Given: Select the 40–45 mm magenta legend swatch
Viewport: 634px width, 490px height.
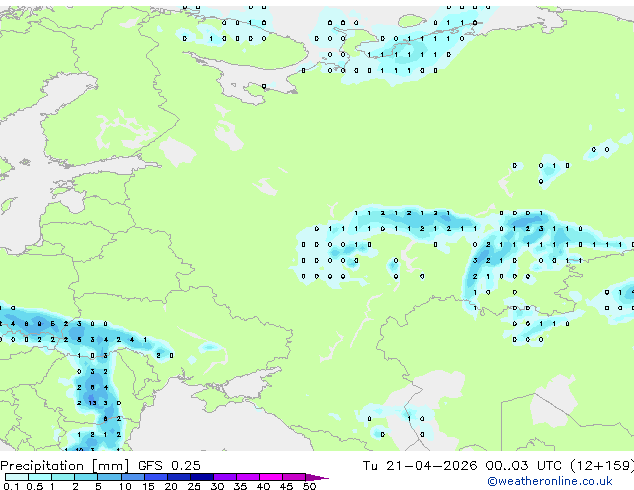Looking at the screenshot, I should click(271, 477).
